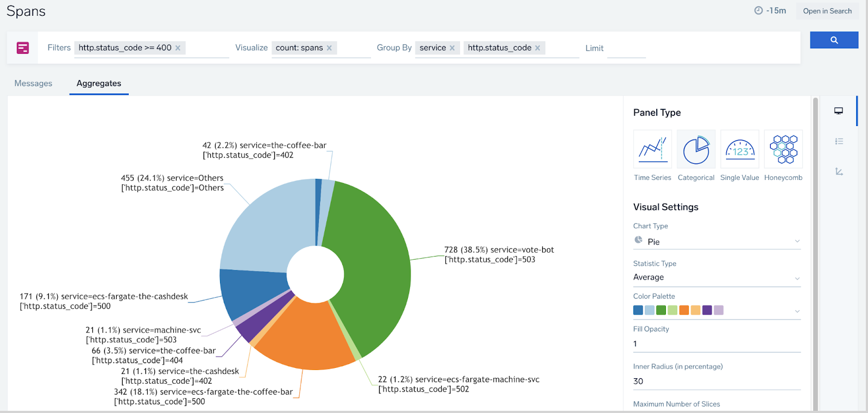Click the magnifier search button
This screenshot has height=413, width=868.
(834, 40)
